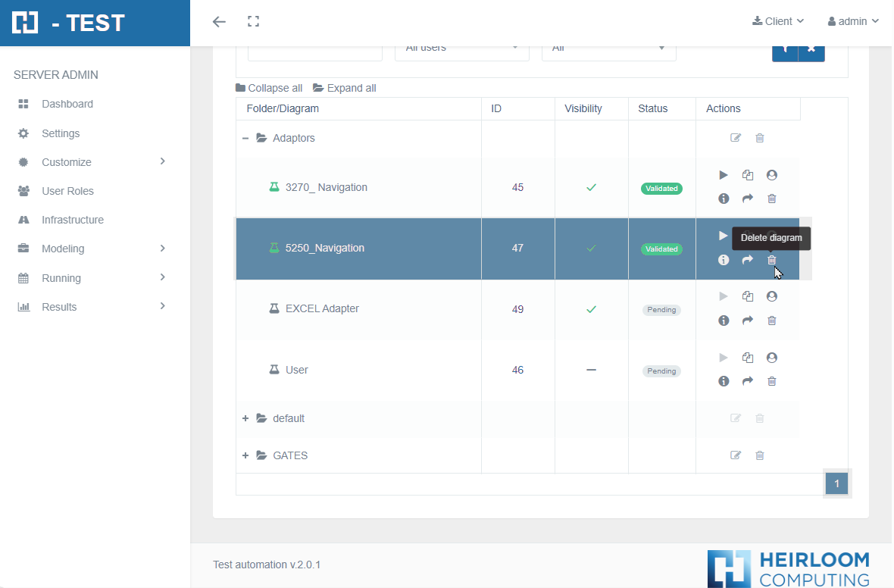The height and width of the screenshot is (588, 894).
Task: Click Collapse all link
Action: click(x=269, y=88)
